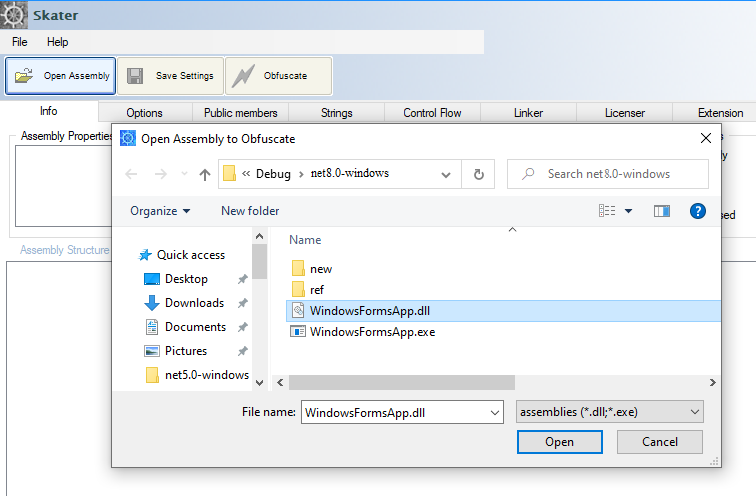Image resolution: width=756 pixels, height=496 pixels.
Task: Click the Open Assembly toolbar button
Action: (60, 76)
